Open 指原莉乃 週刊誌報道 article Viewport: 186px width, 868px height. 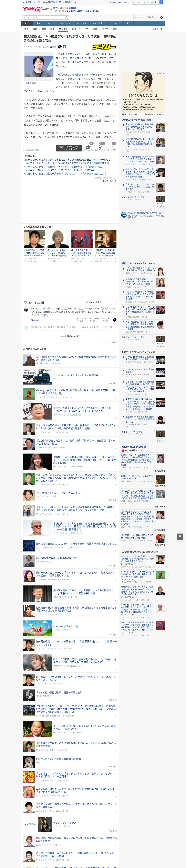[x=85, y=460]
